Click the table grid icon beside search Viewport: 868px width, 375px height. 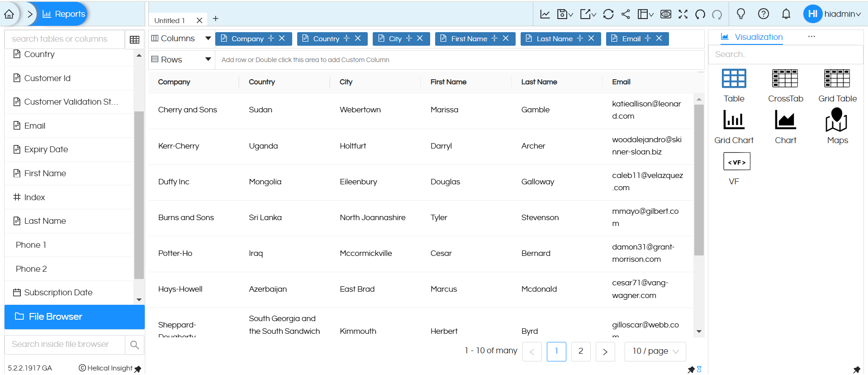(134, 39)
